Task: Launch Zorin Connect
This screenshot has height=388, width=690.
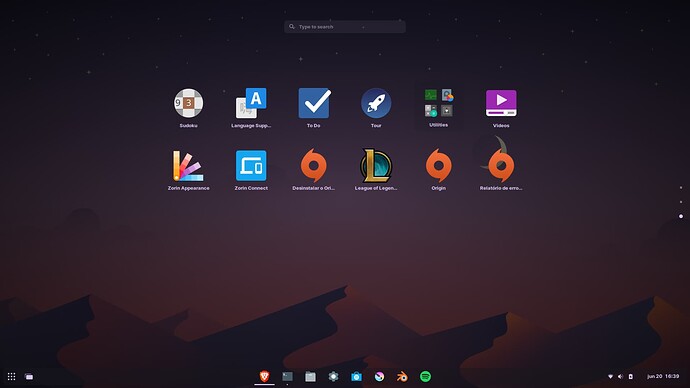Action: coord(251,166)
